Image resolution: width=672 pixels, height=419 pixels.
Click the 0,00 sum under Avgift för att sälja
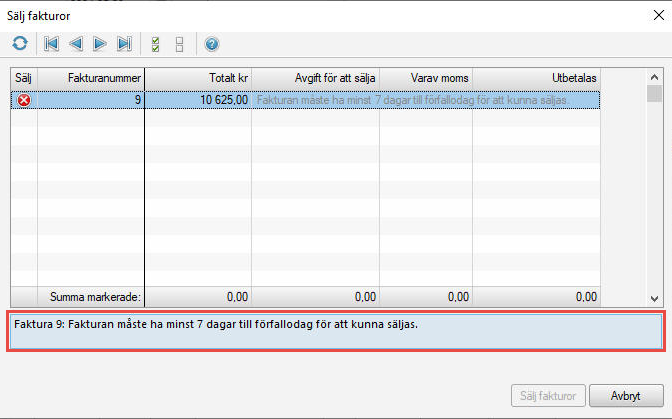pos(365,297)
